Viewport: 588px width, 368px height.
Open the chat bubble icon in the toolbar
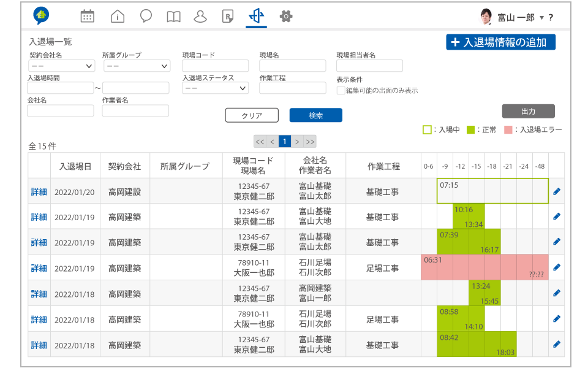click(146, 16)
